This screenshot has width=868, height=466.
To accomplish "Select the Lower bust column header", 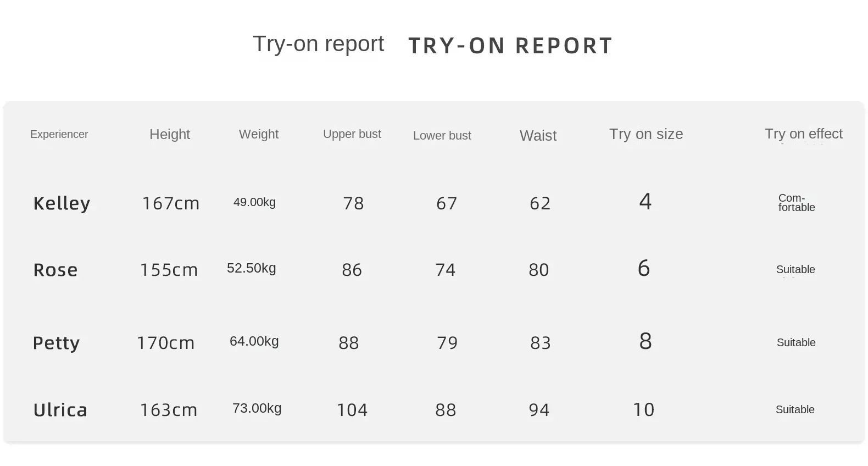I will (442, 136).
